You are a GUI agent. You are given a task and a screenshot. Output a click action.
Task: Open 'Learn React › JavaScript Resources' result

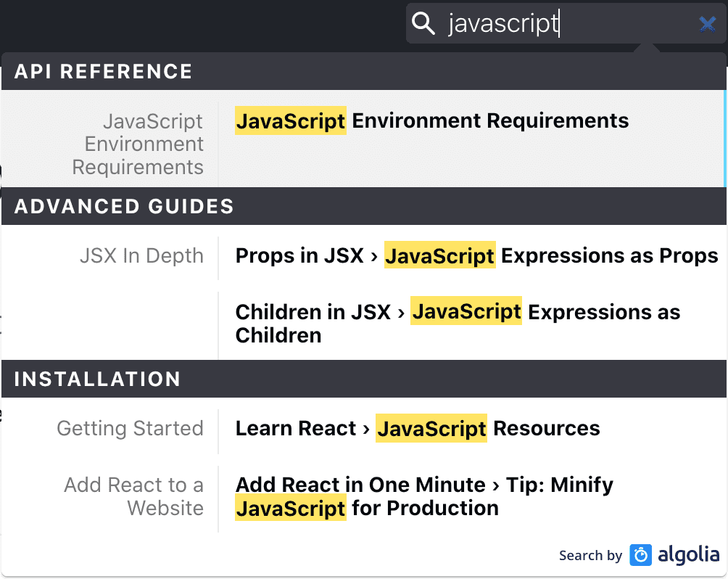pos(418,428)
